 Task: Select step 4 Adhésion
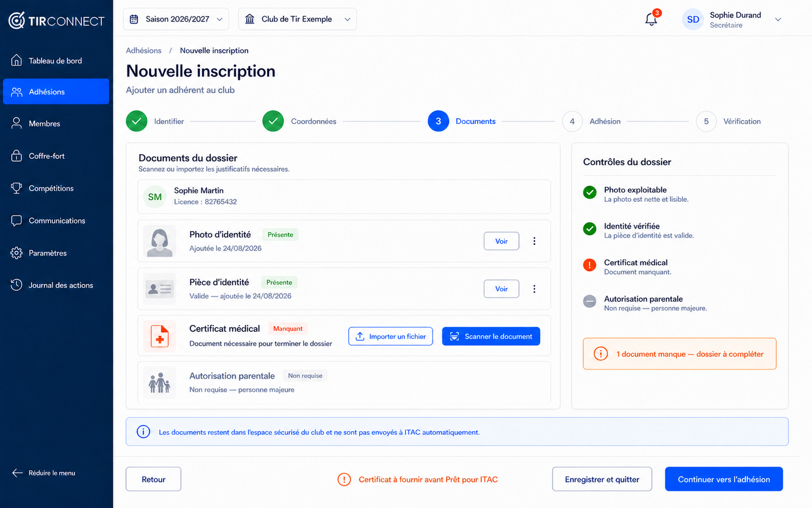coord(592,121)
